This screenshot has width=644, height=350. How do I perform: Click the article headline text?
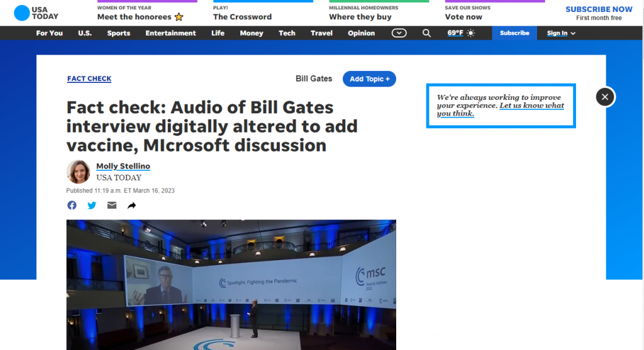click(212, 126)
